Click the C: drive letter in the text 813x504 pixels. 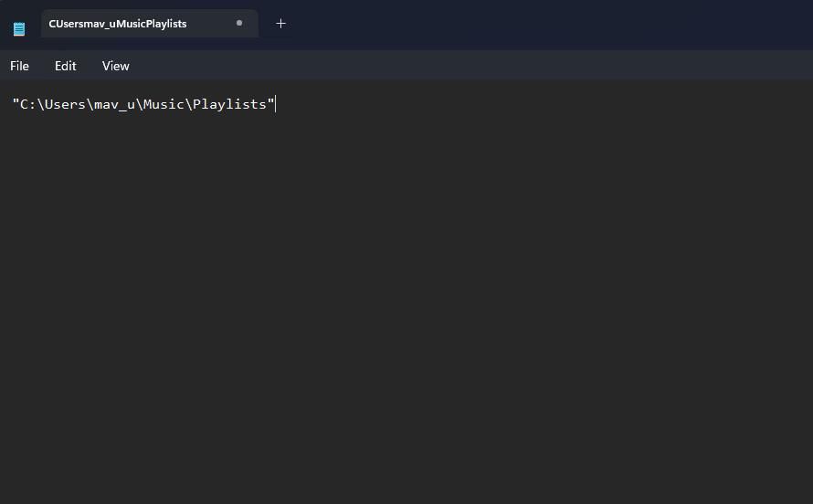click(28, 104)
